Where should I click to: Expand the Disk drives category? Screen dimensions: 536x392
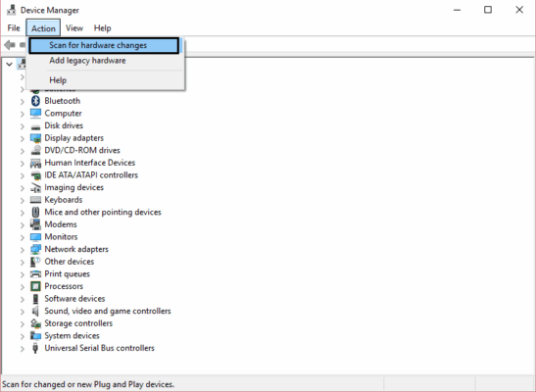pyautogui.click(x=23, y=126)
